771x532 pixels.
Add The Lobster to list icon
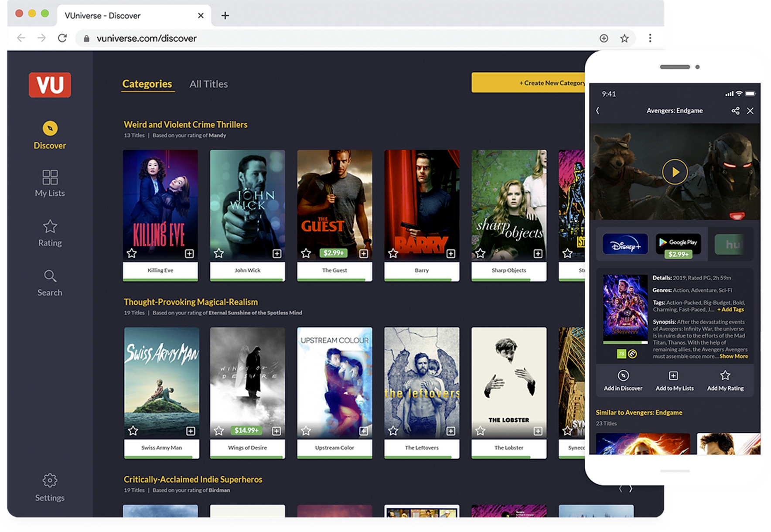click(x=538, y=431)
